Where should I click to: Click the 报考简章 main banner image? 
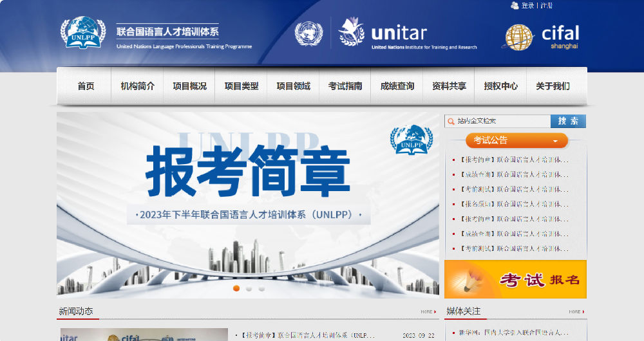[x=248, y=205]
